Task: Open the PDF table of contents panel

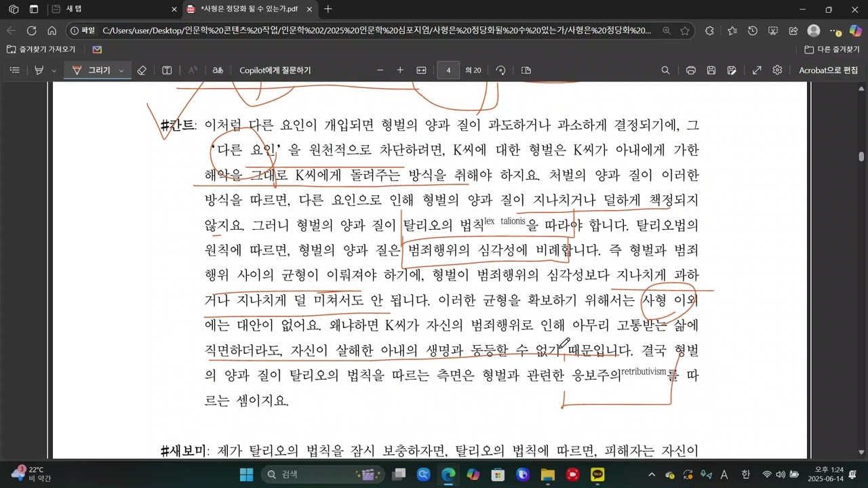Action: [15, 70]
